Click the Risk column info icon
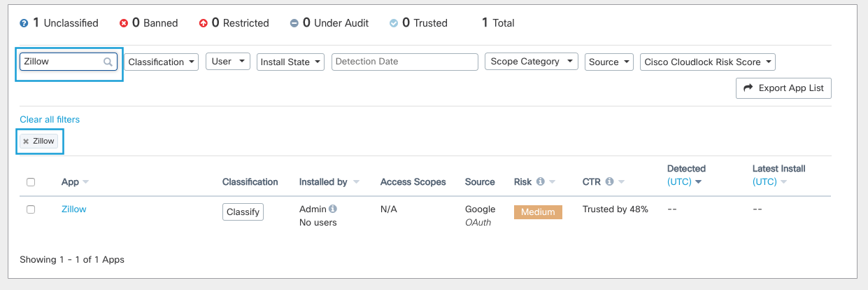The height and width of the screenshot is (290, 868). (x=540, y=182)
